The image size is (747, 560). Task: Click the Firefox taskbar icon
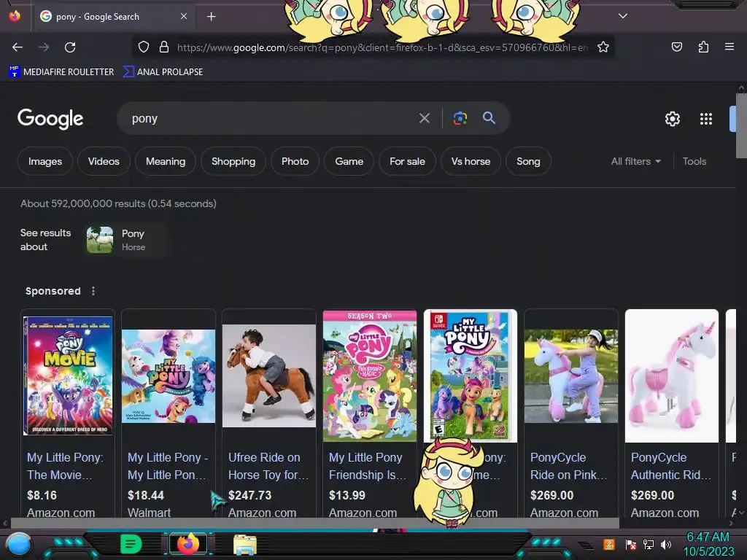[188, 543]
